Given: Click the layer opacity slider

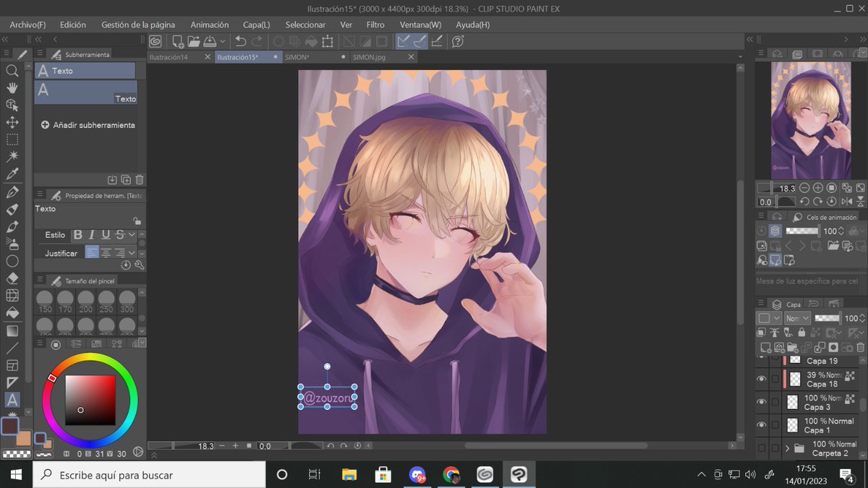Looking at the screenshot, I should coord(827,318).
